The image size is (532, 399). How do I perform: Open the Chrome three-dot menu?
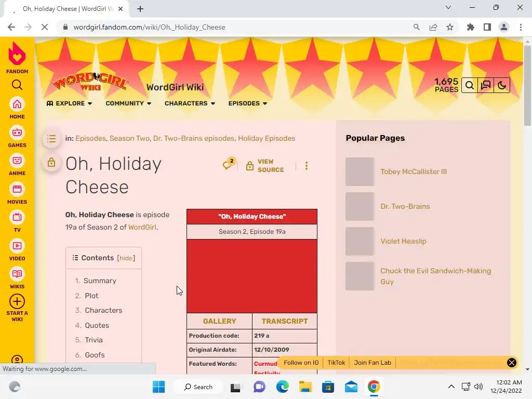click(x=521, y=27)
